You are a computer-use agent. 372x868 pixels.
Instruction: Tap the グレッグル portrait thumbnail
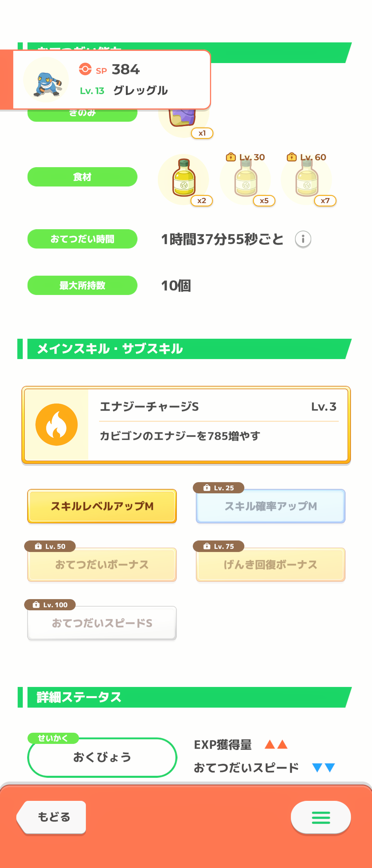[x=46, y=80]
